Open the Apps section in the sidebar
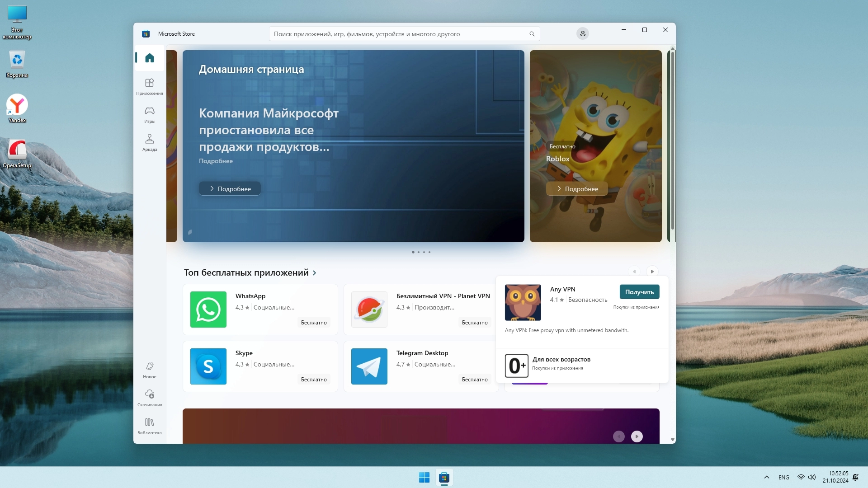Viewport: 868px width, 488px height. pyautogui.click(x=150, y=86)
